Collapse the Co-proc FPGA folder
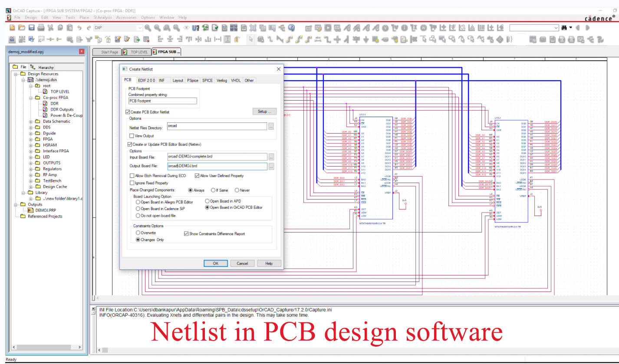Viewport: 619px width, 364px height. click(x=31, y=98)
